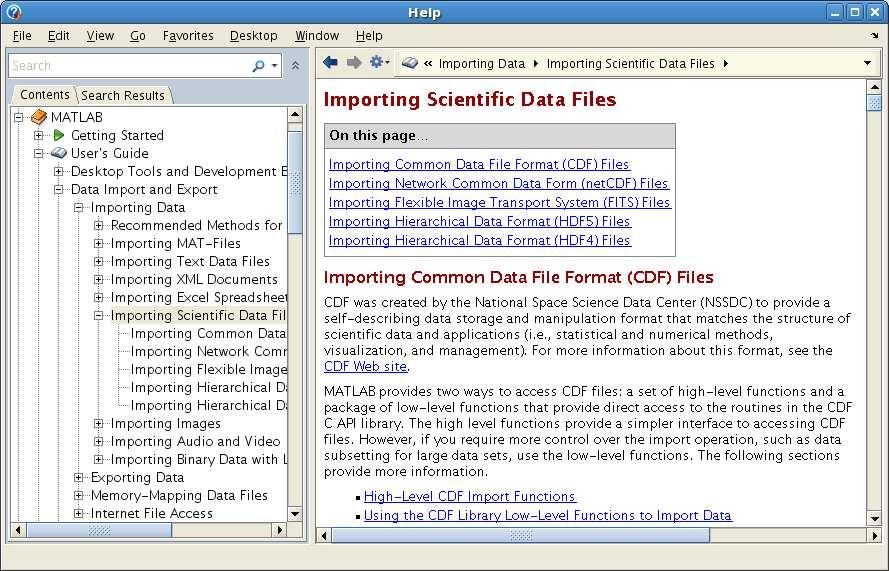Click the book icon in the breadcrumb bar
Viewport: 889px width, 571px height.
(x=409, y=64)
